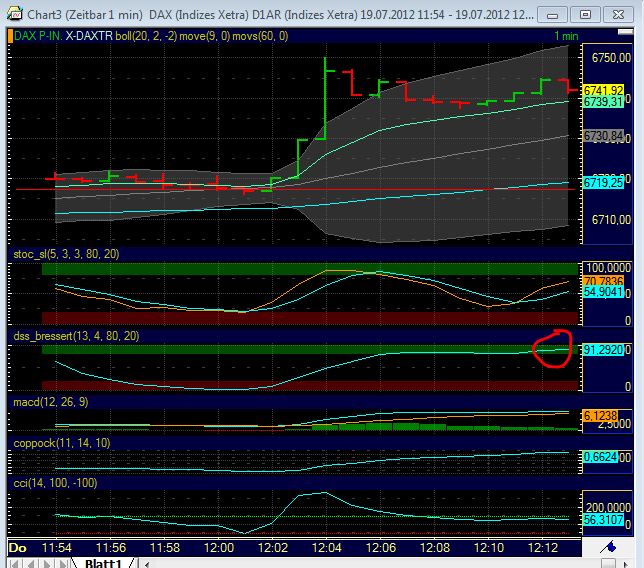
Task: Click the 0,6624 coppock value
Action: coord(600,457)
